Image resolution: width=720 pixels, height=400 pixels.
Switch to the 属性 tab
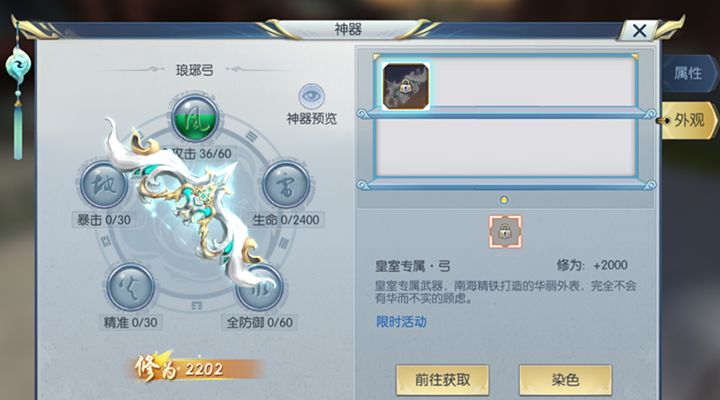pyautogui.click(x=689, y=73)
